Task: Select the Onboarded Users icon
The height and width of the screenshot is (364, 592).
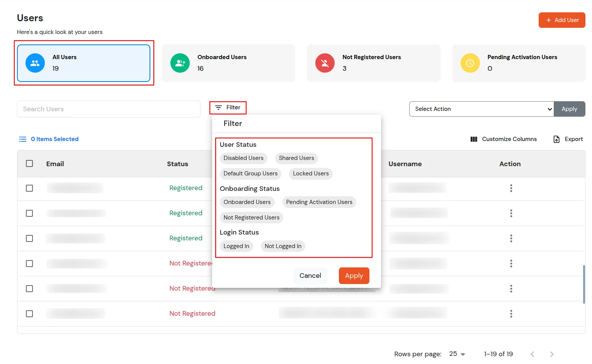Action: [x=180, y=63]
